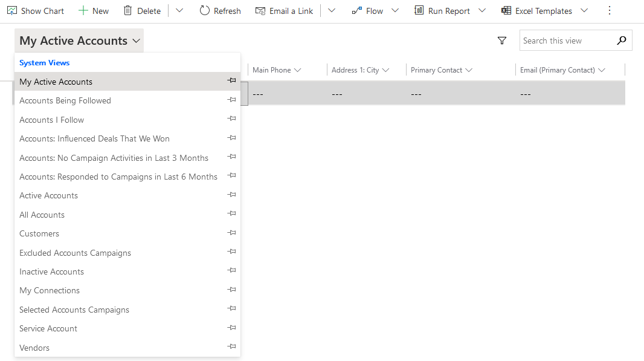Open the filter funnel icon
Screen dimensions: 644x361
pyautogui.click(x=502, y=40)
